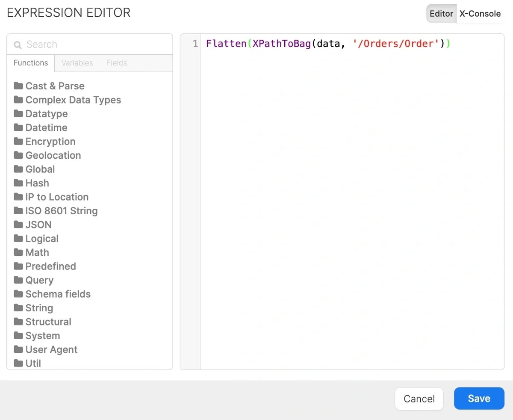Image resolution: width=513 pixels, height=420 pixels.
Task: Click the Query folder icon
Action: (x=18, y=280)
